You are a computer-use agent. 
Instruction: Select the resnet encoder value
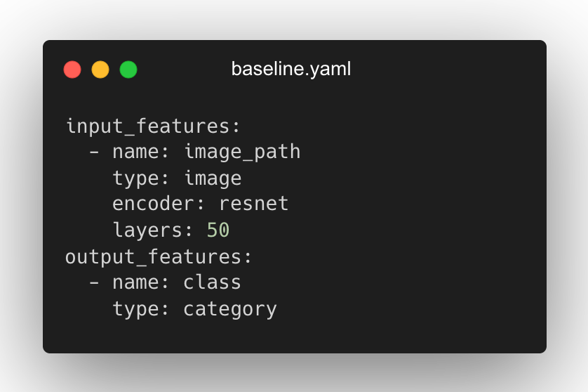coord(254,204)
